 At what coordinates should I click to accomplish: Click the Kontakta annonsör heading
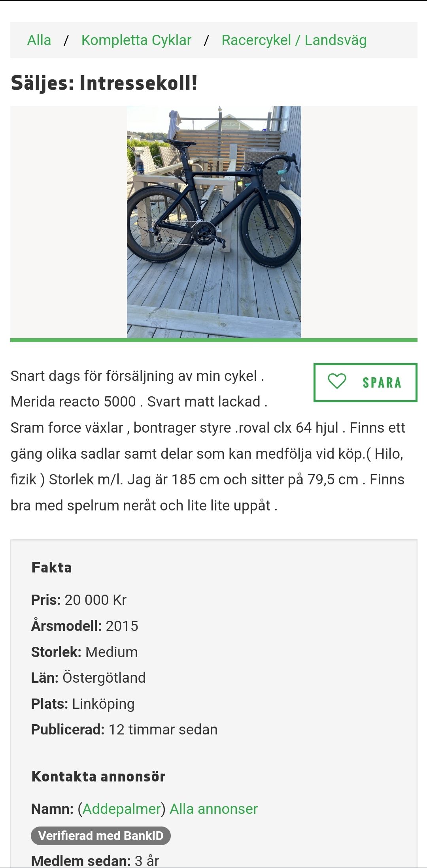tap(98, 776)
